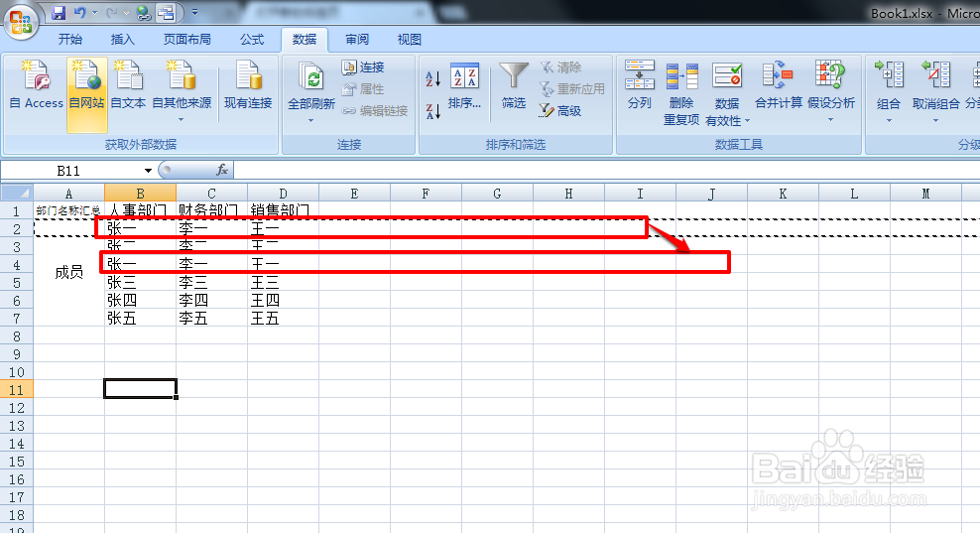
Task: Open From Other Sources (自其他来源)
Action: point(182,90)
